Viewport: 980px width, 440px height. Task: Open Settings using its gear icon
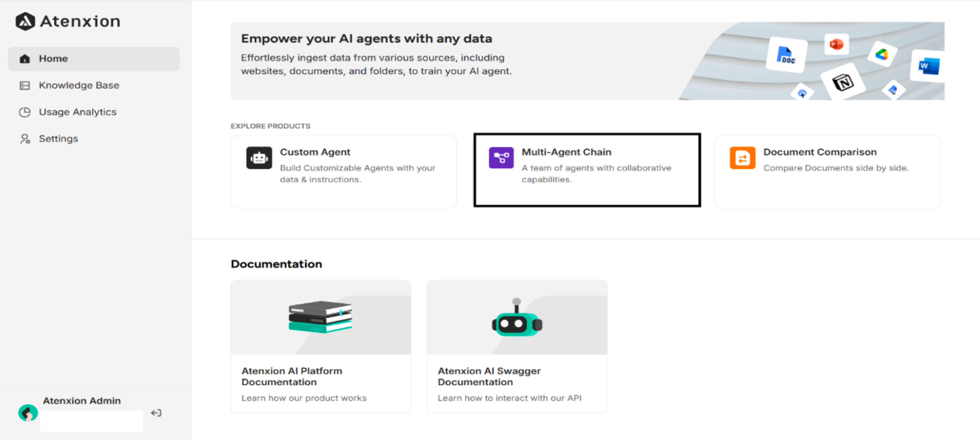tap(24, 138)
